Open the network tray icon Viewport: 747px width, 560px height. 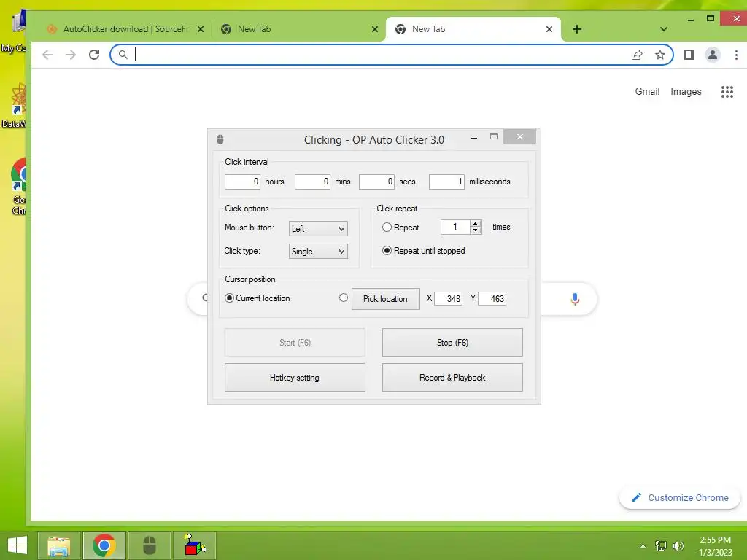pyautogui.click(x=660, y=546)
